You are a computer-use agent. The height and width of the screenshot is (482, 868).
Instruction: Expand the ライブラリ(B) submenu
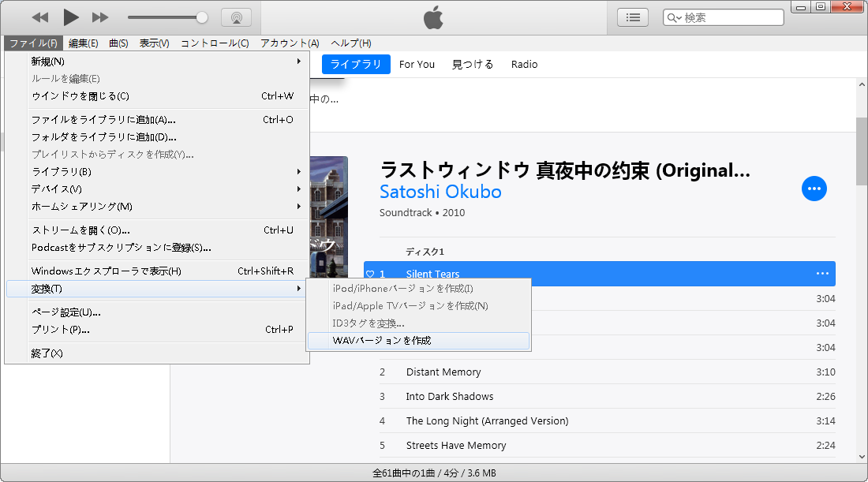pos(157,171)
